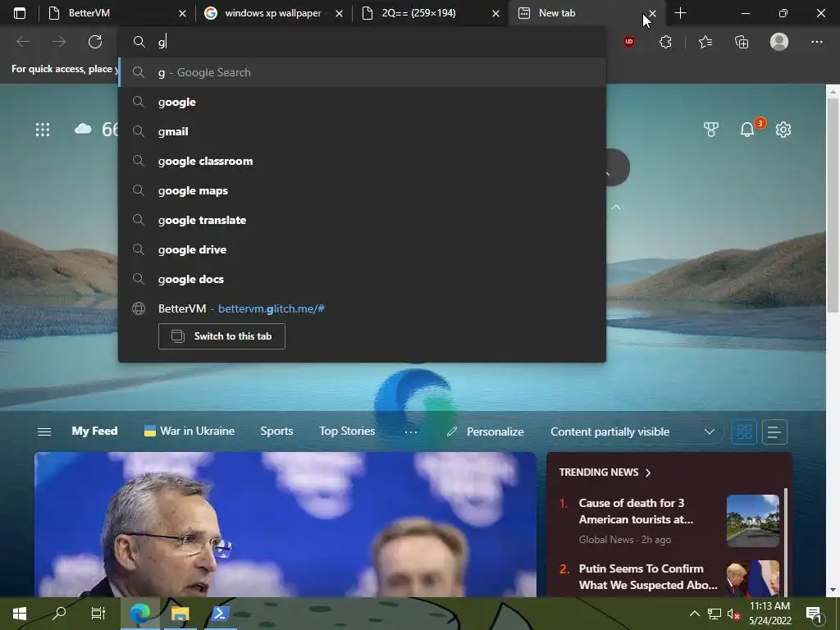Viewport: 840px width, 630px height.
Task: Click the browser back arrow
Action: click(x=22, y=42)
